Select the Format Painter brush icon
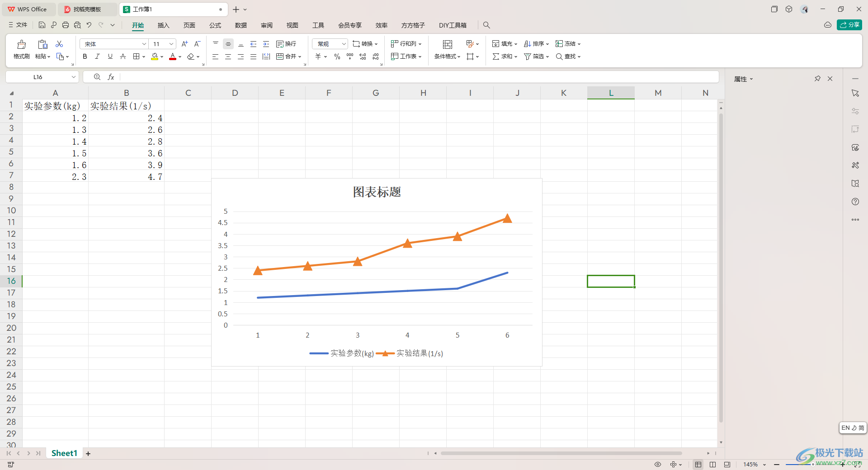 pos(21,44)
